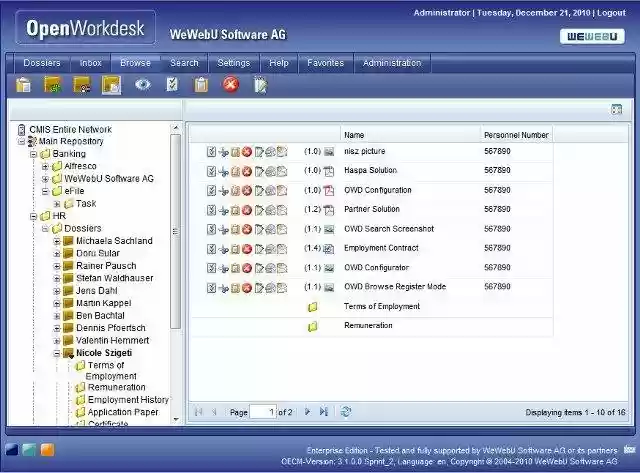Open the Favorites tab
Image resolution: width=640 pixels, height=473 pixels.
tap(325, 63)
